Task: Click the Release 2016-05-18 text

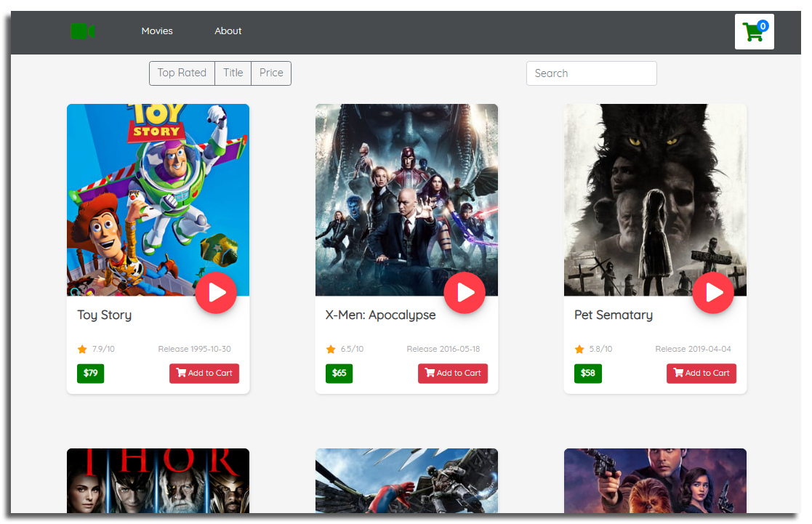Action: (x=443, y=349)
